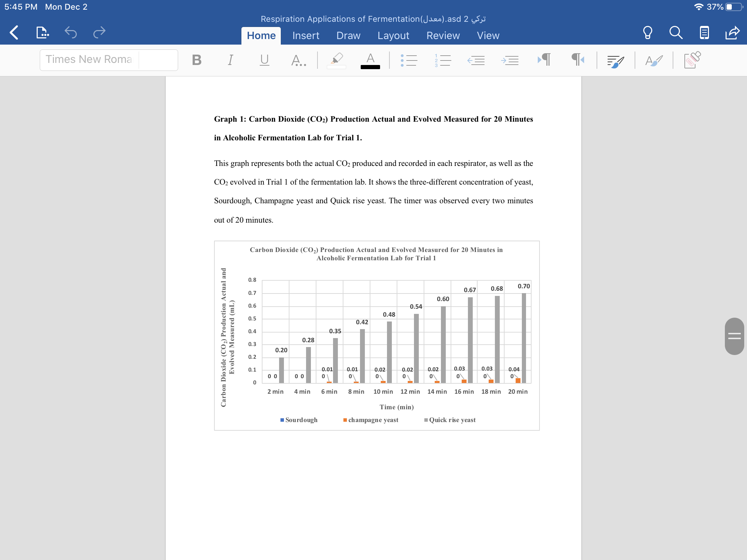Open the search magnifier
The image size is (747, 560).
[676, 33]
